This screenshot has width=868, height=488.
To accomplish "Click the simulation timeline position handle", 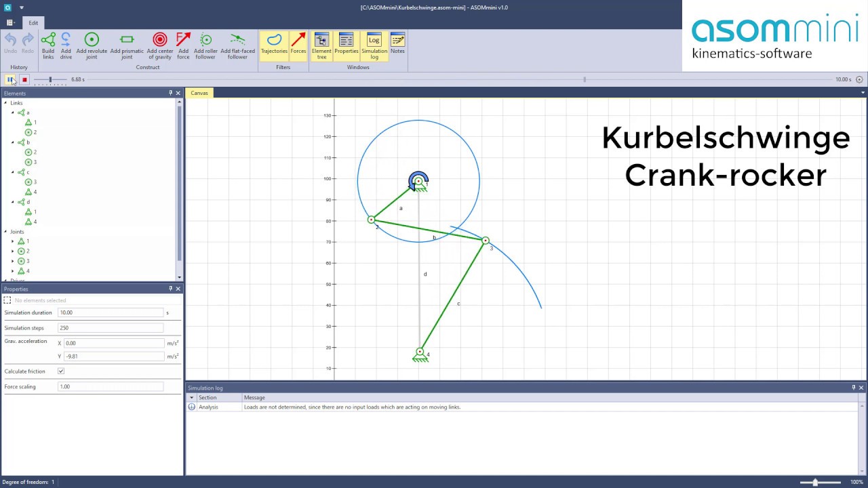I will 585,79.
